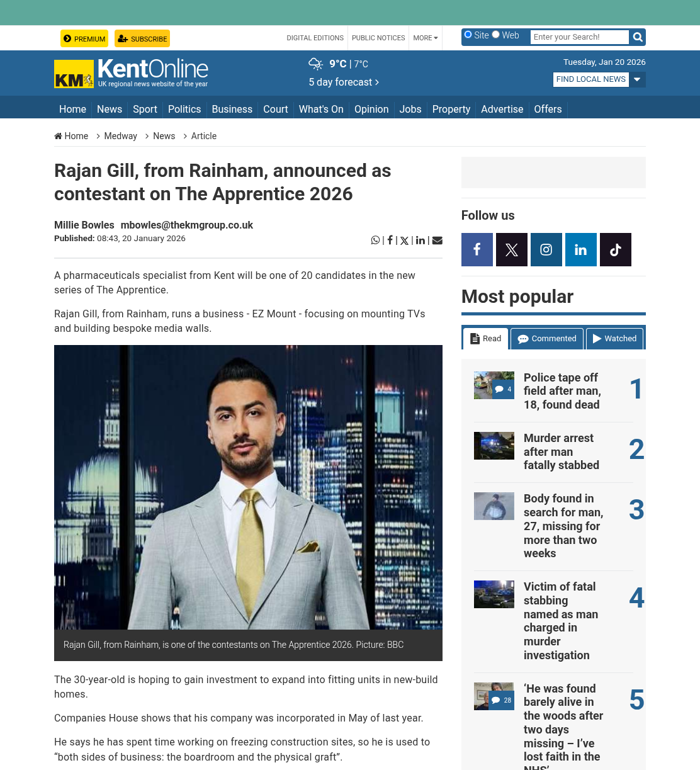Open the What's On menu item
Screen dimensions: 700x770
(321, 109)
